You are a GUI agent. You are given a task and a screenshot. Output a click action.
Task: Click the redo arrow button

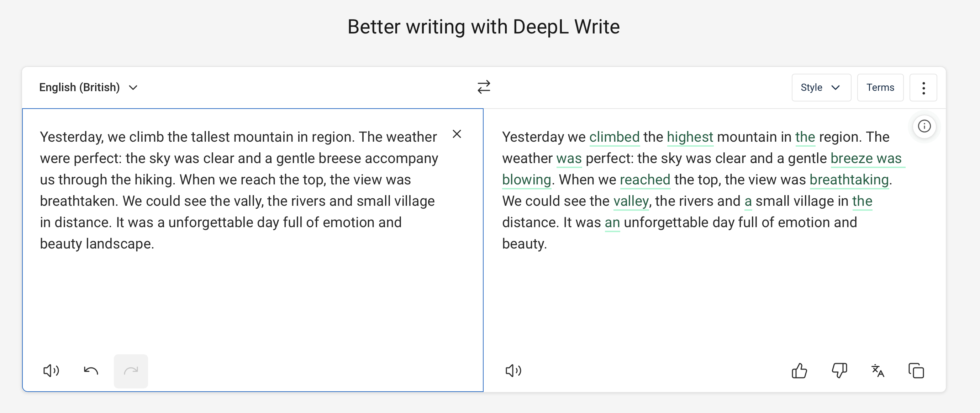pos(131,370)
